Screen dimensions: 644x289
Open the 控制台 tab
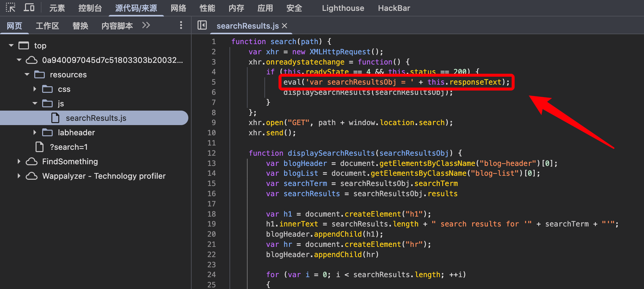[x=90, y=8]
